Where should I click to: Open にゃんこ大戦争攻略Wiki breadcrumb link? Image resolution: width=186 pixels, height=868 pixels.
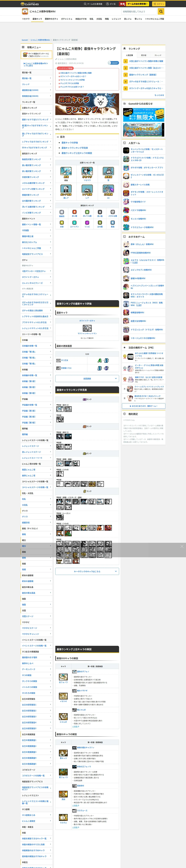click(40, 40)
